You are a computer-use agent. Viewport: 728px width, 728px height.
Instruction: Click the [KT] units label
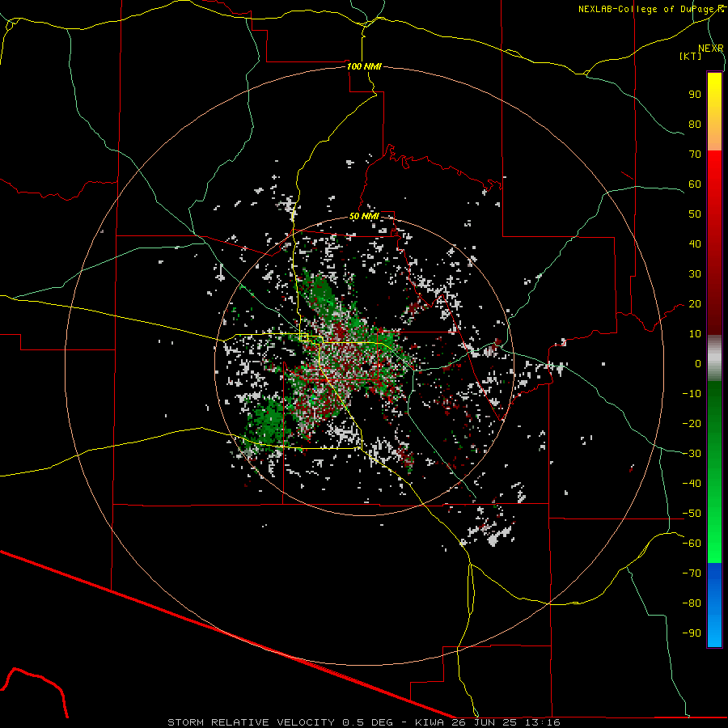(x=691, y=56)
